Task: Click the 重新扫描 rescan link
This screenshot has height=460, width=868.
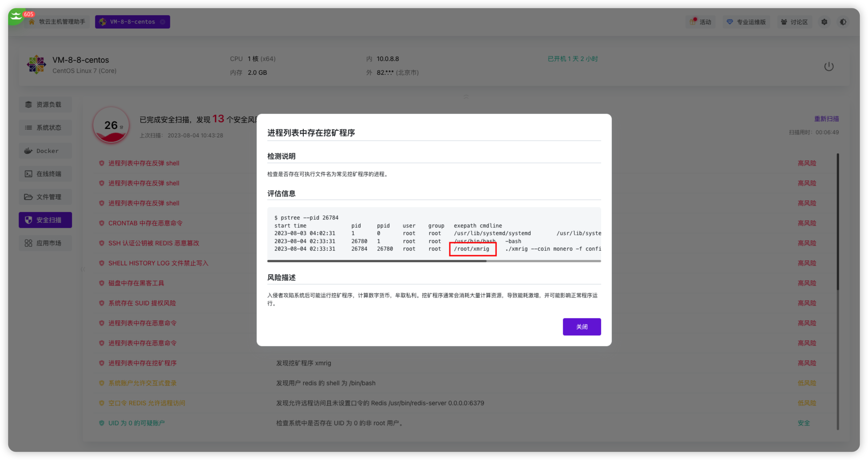Action: coord(826,119)
